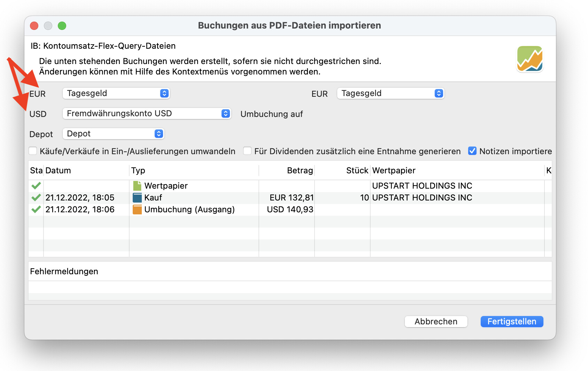Click the Kauf type cell text

tap(153, 198)
